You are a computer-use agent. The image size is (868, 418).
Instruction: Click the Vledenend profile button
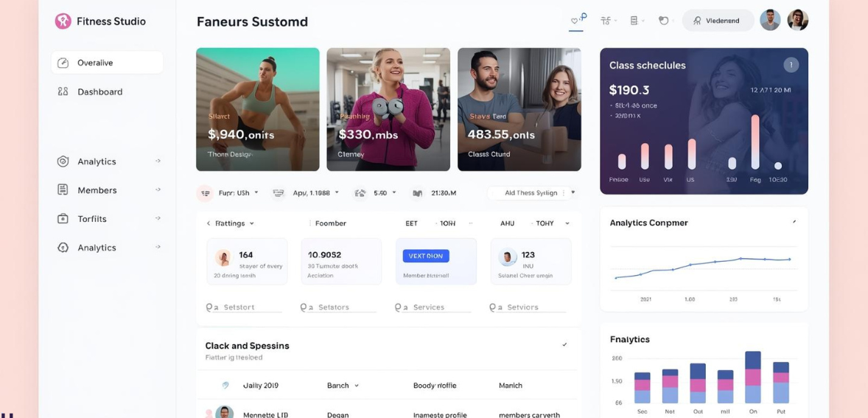(718, 21)
